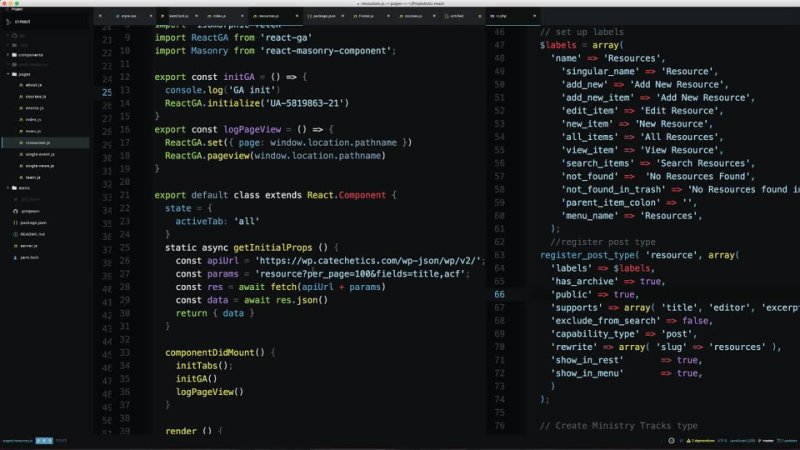Open news.js in the project tree
Viewport: 800px width, 450px height.
(33, 131)
